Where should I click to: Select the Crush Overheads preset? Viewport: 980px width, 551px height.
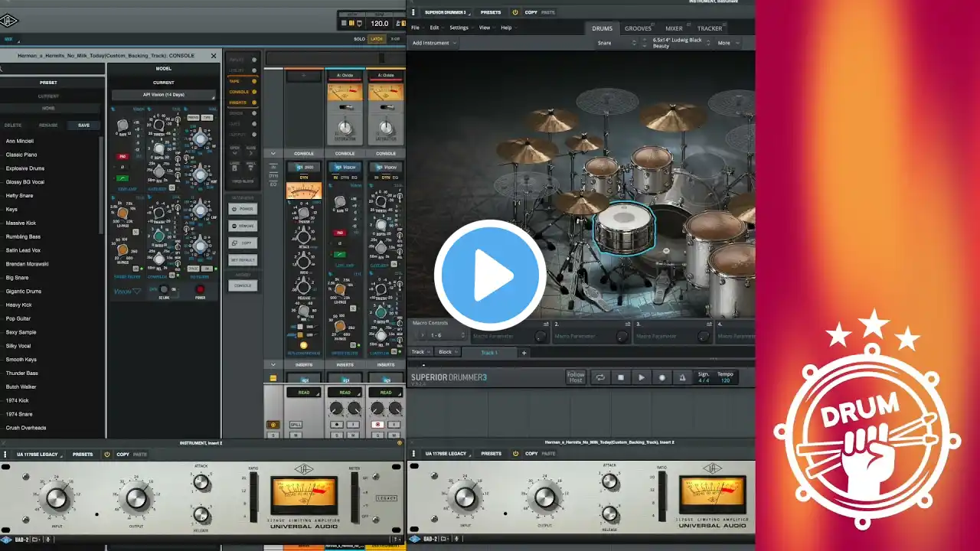[26, 428]
